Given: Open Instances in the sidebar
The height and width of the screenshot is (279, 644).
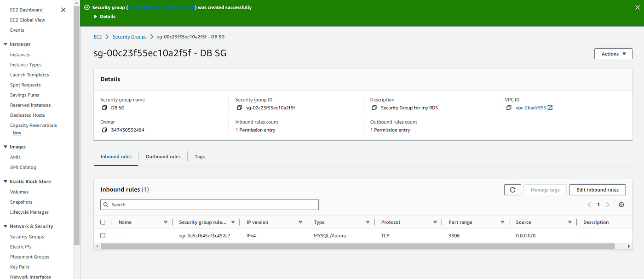Looking at the screenshot, I should click(x=20, y=55).
